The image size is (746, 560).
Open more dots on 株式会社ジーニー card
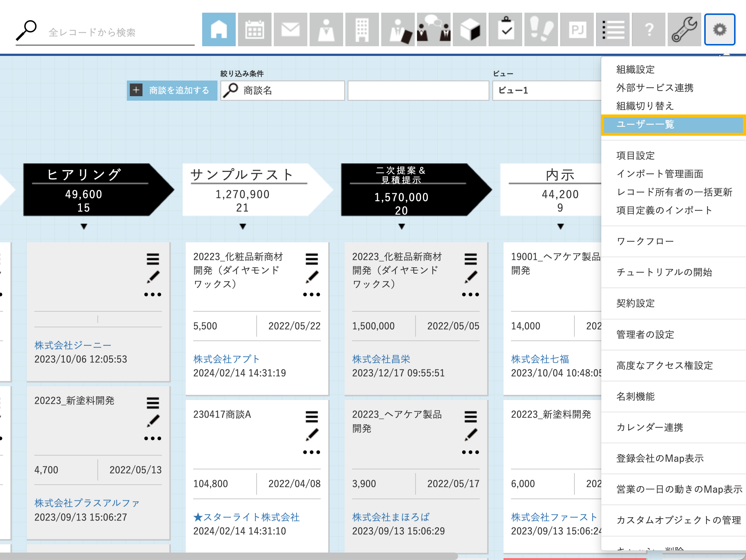click(153, 295)
